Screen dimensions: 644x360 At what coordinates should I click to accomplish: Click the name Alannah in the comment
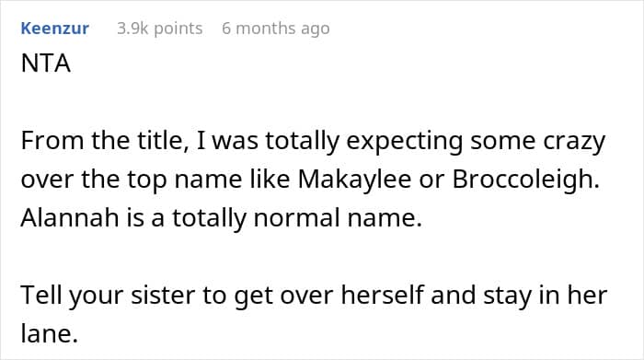point(70,217)
